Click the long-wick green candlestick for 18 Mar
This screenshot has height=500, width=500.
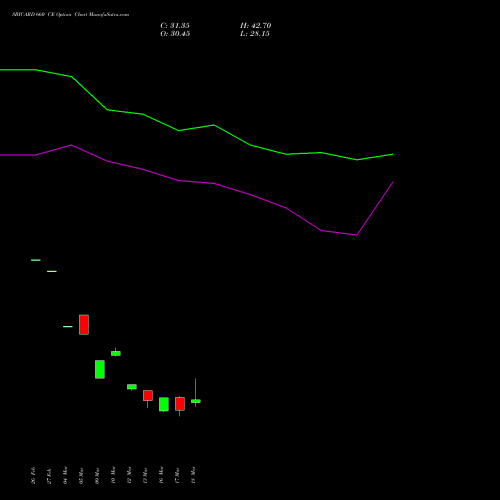(x=196, y=401)
